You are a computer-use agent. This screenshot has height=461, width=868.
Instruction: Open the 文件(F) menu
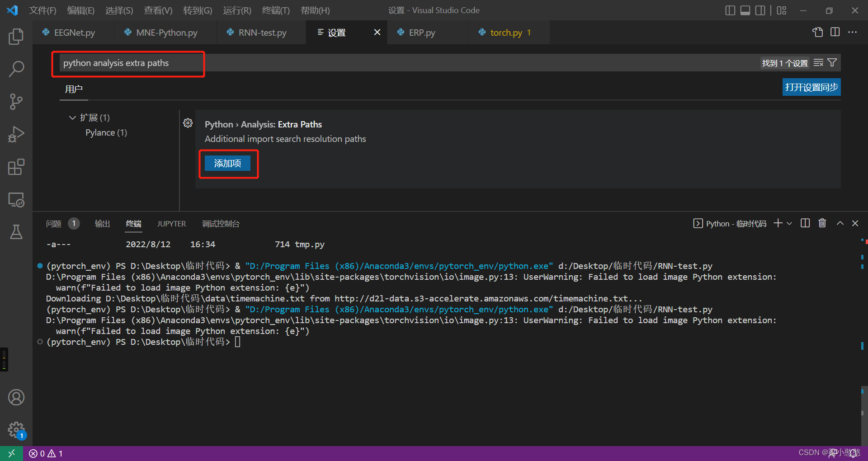tap(42, 10)
